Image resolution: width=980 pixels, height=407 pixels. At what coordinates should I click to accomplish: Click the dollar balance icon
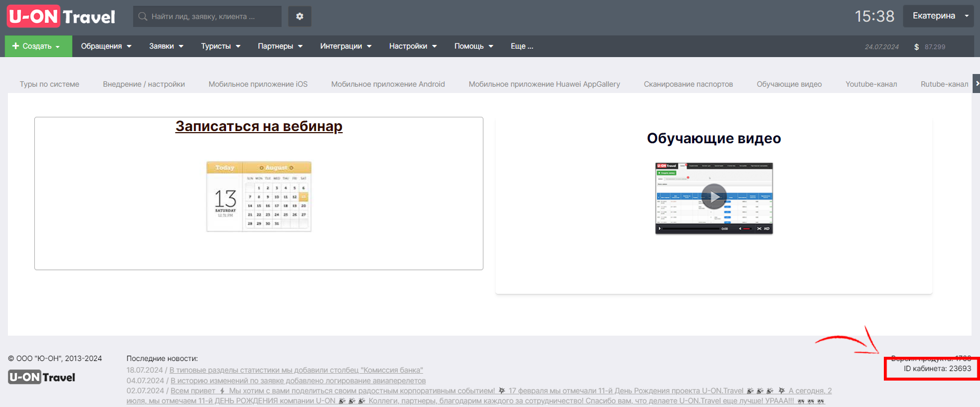917,47
